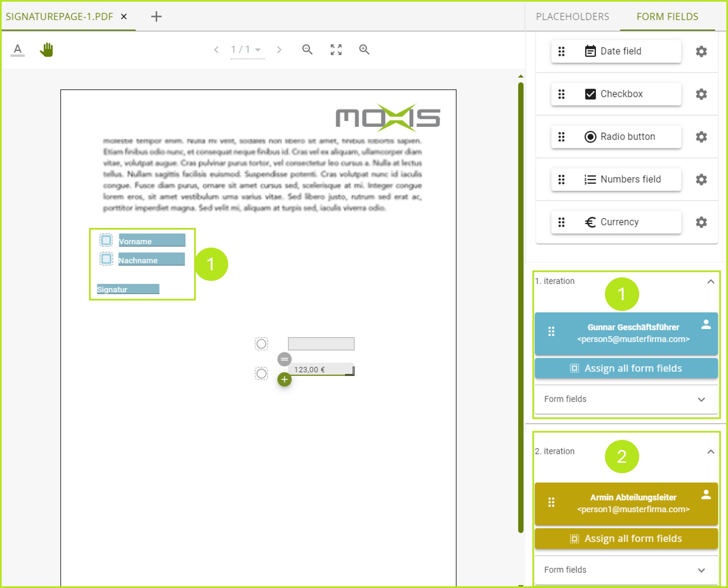
Task: Open settings gear for Date field
Action: click(x=701, y=52)
